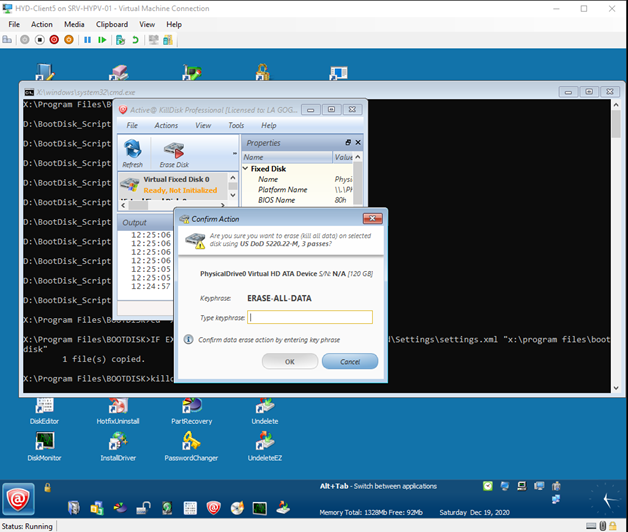The image size is (628, 532).
Task: Click the Enhanced Session toolbar icon
Action: (153, 40)
